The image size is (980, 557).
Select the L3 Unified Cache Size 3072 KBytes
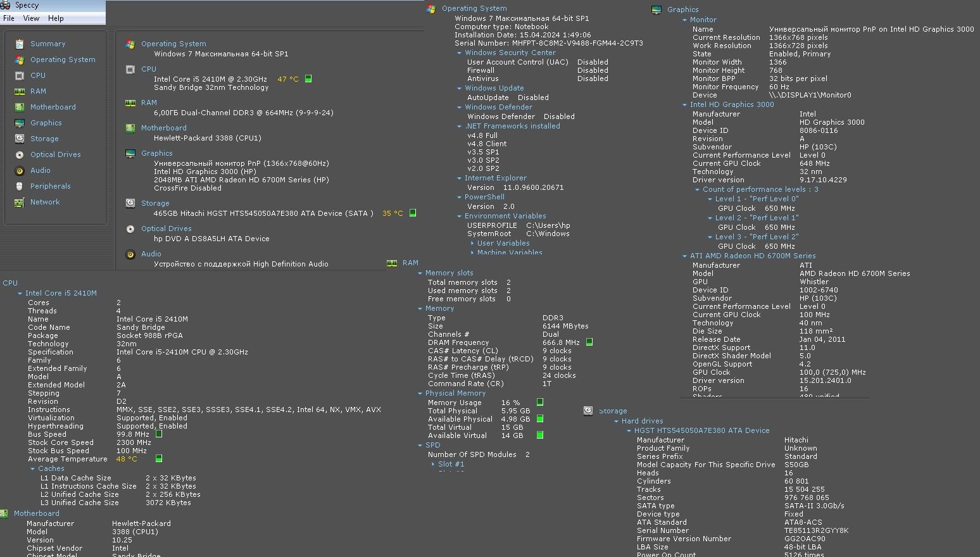(168, 503)
